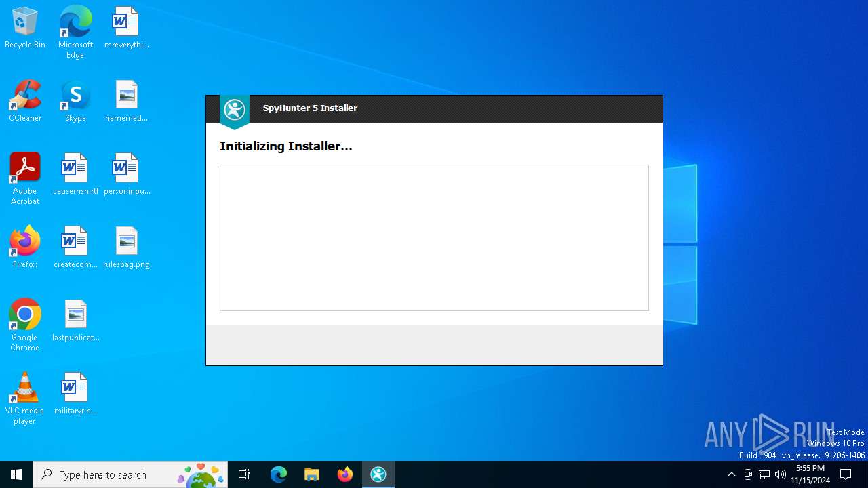Click the Meet Now tray icon
The width and height of the screenshot is (868, 488).
click(748, 474)
